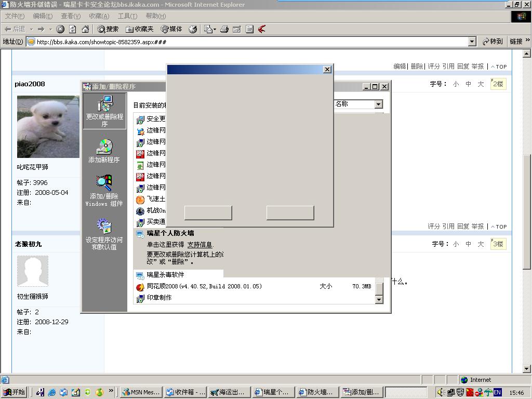The width and height of the screenshot is (532, 399).
Task: Click the Start (开始) button
Action: (14, 392)
